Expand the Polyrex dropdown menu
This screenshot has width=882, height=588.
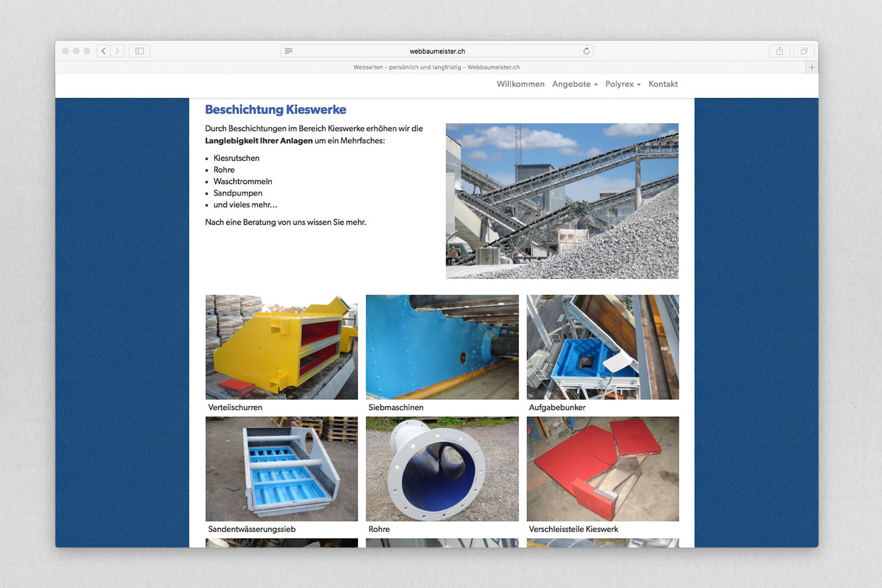(623, 84)
